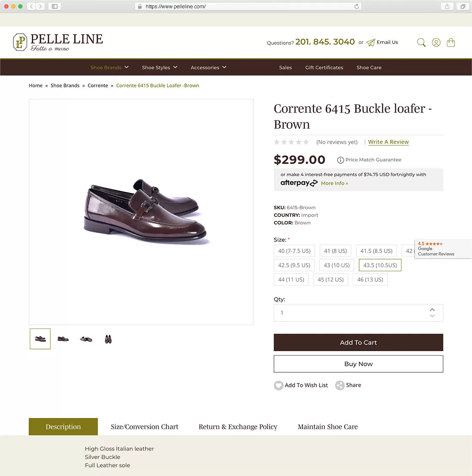472x476 pixels.
Task: Click the Write A Review link
Action: (388, 142)
